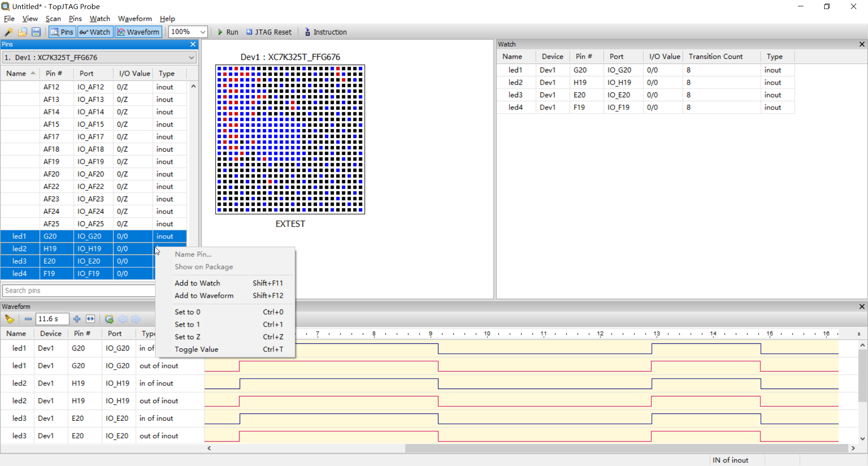The height and width of the screenshot is (466, 868).
Task: Zoom in the waveform with the plus icon
Action: pyautogui.click(x=77, y=319)
